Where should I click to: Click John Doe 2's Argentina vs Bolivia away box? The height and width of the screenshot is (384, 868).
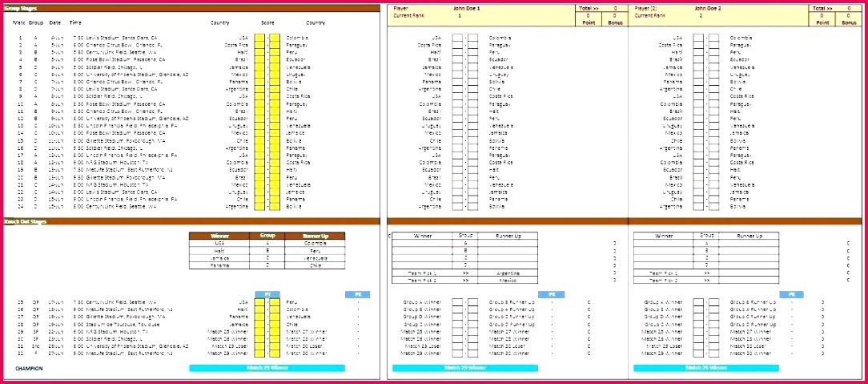pyautogui.click(x=713, y=207)
